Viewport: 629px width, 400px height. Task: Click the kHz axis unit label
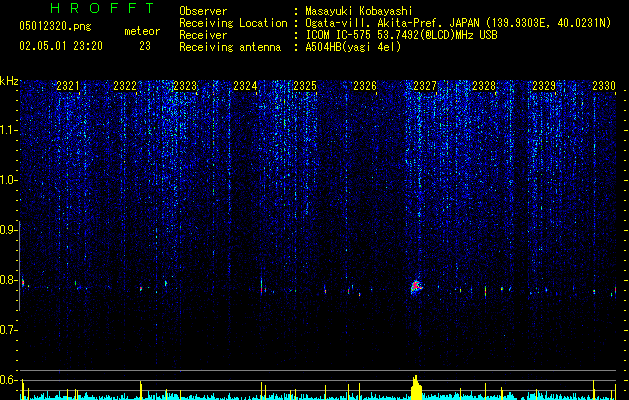tap(9, 81)
